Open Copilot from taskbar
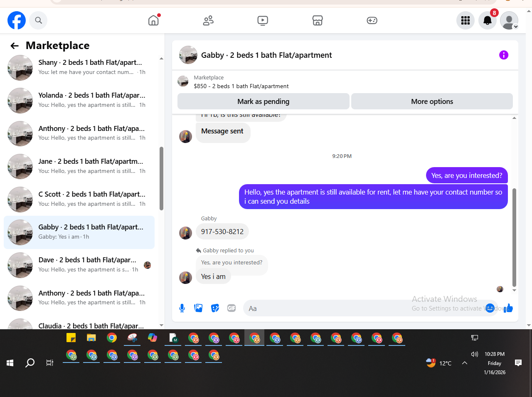 click(x=153, y=338)
